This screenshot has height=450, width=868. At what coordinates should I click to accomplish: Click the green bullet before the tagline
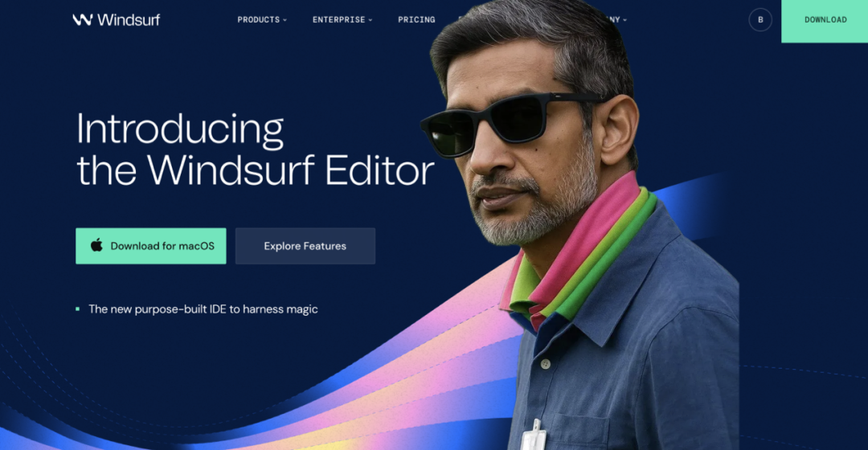tap(77, 309)
